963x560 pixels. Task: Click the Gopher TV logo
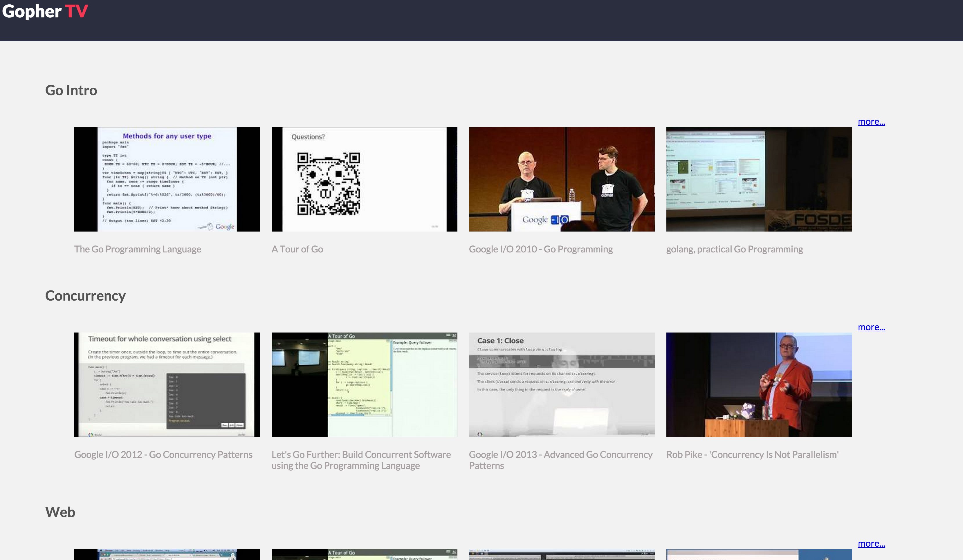click(45, 11)
